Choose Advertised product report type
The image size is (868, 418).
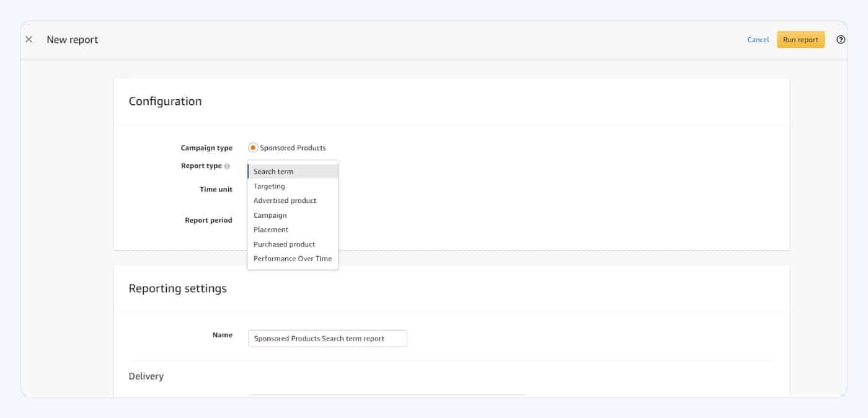pyautogui.click(x=293, y=200)
